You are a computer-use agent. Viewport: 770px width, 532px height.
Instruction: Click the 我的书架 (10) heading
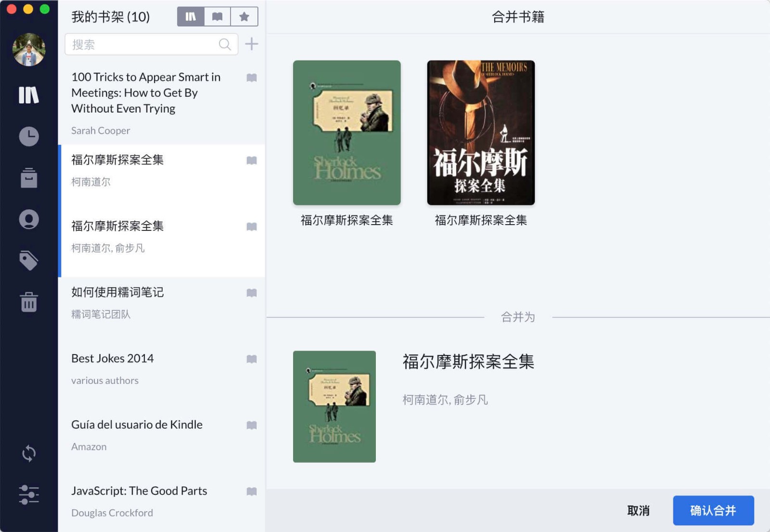point(111,17)
